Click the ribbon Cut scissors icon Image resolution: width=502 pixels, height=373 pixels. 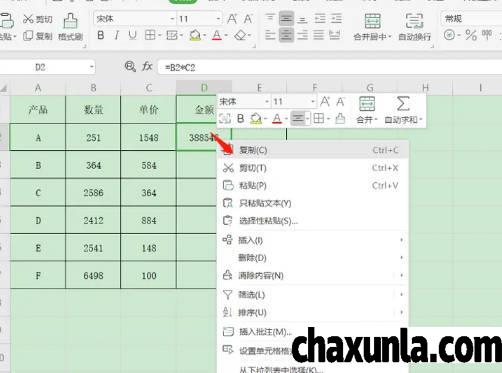click(28, 19)
